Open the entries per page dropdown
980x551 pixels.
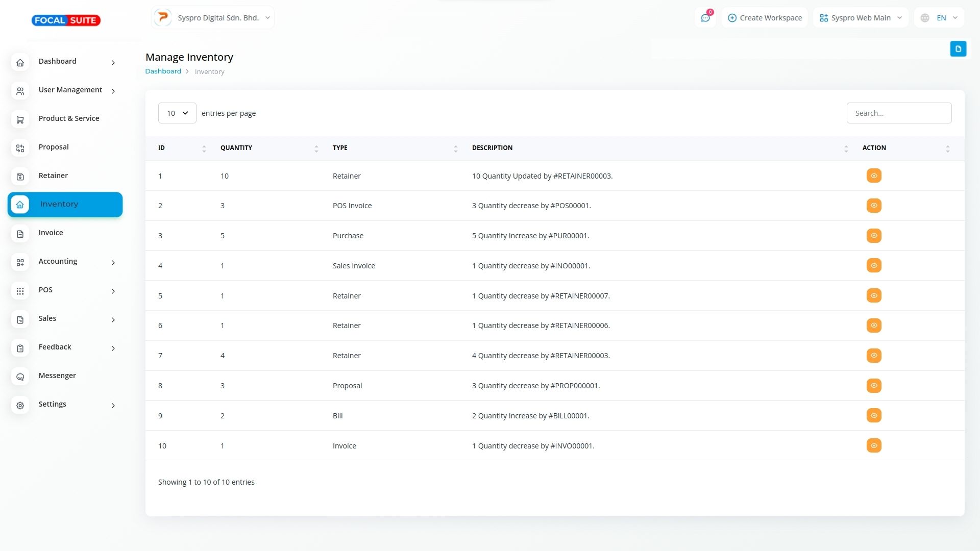click(177, 113)
